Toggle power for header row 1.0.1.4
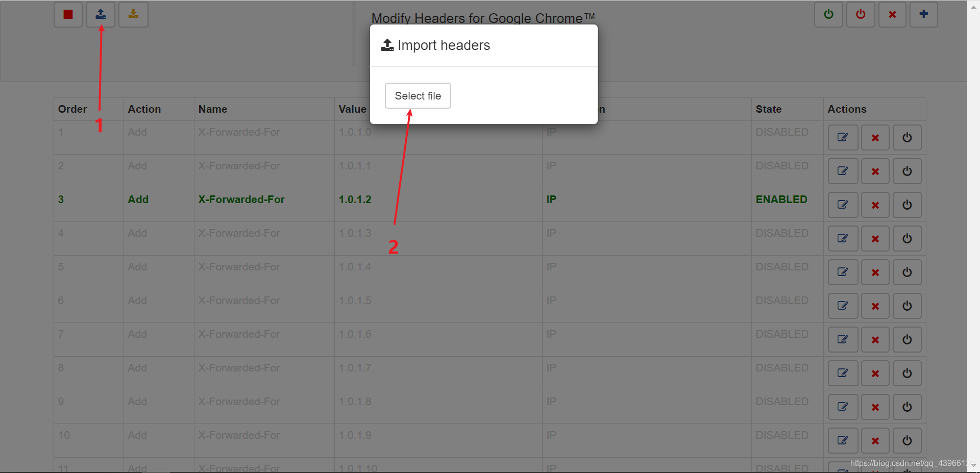Image resolution: width=980 pixels, height=473 pixels. 907,272
